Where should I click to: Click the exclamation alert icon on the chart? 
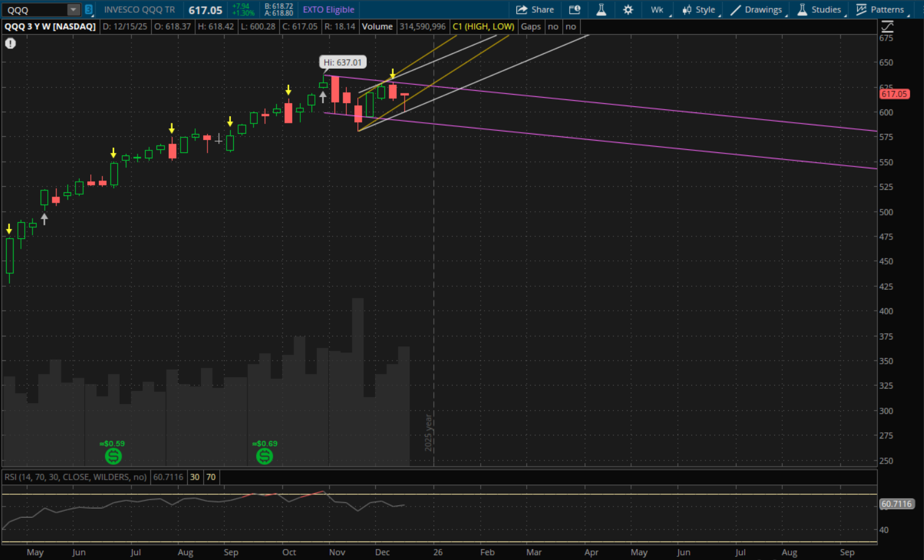click(x=10, y=44)
